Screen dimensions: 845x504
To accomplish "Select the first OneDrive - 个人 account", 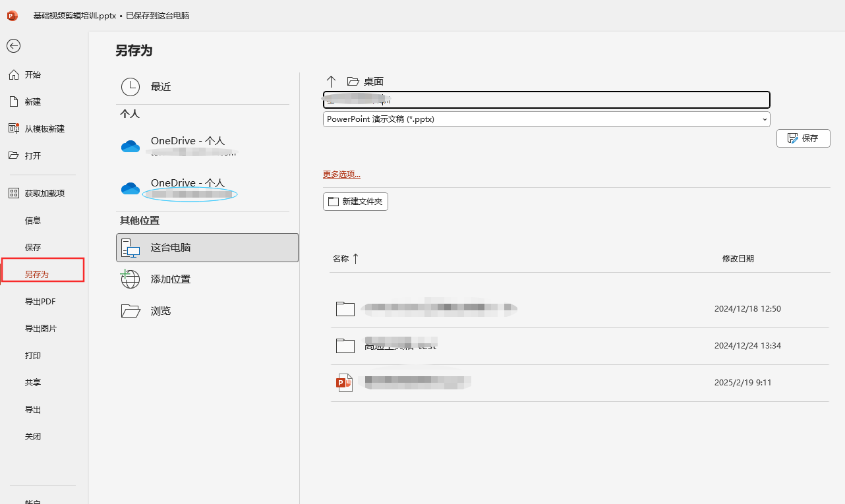I will (x=187, y=146).
